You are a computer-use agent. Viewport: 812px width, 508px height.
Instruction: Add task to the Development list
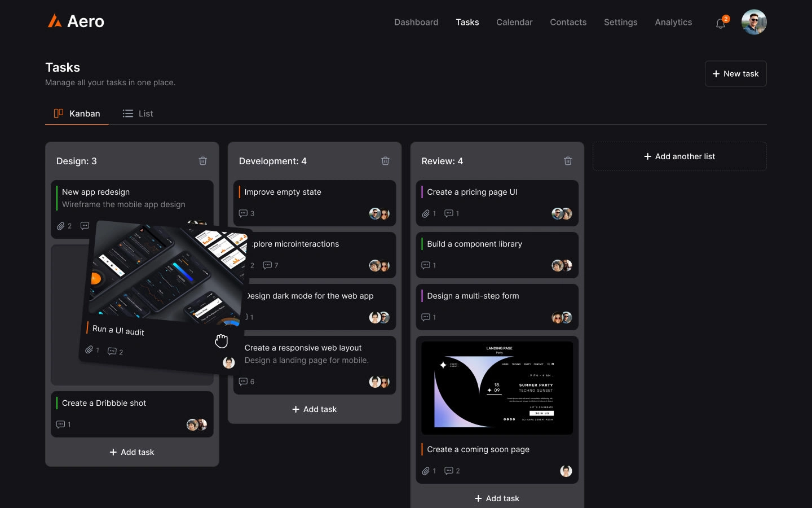315,409
